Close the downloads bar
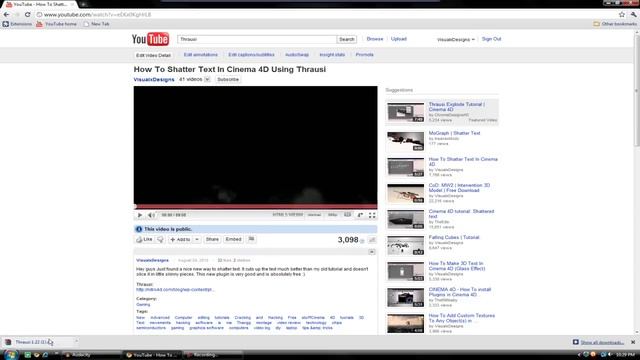This screenshot has height=360, width=640. 633,342
